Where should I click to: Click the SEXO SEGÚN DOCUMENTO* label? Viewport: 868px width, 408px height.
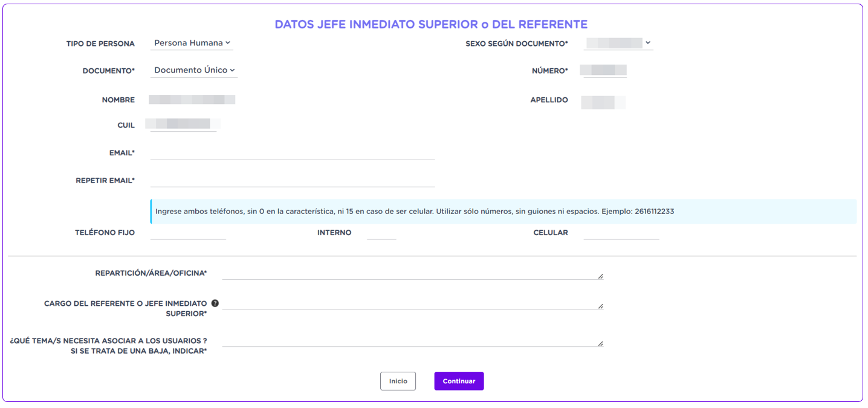pyautogui.click(x=517, y=44)
